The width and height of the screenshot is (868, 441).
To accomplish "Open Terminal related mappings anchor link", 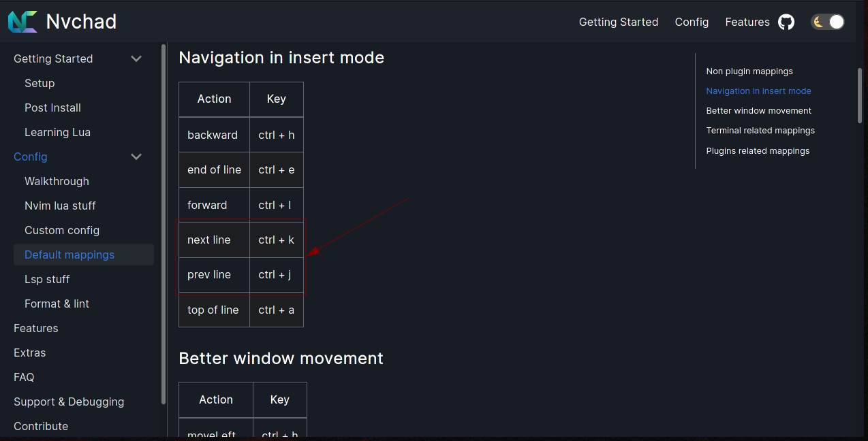I will coord(760,130).
